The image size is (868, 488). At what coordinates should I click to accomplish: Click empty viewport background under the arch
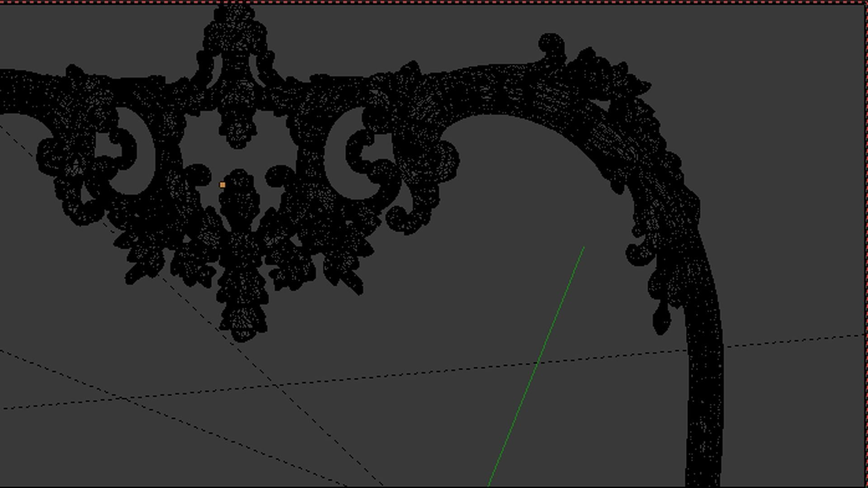[520, 203]
